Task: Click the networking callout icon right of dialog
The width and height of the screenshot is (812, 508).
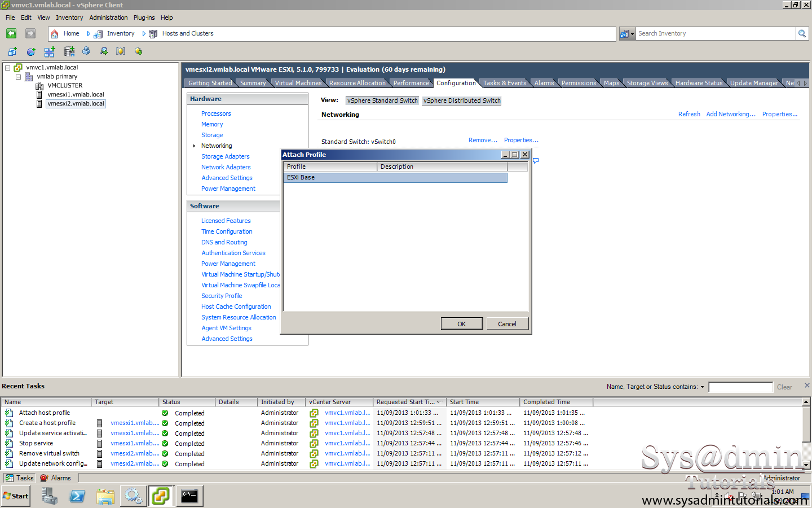Action: point(536,161)
